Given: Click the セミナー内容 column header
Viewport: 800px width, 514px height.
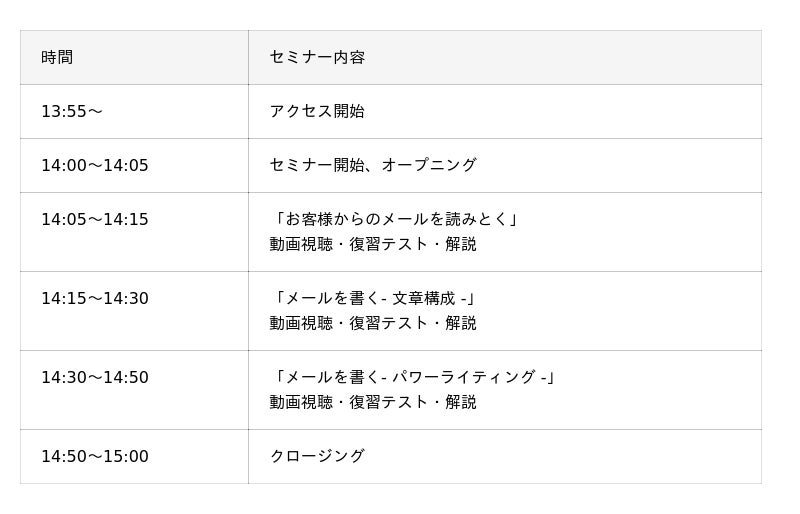Looking at the screenshot, I should pyautogui.click(x=317, y=57).
